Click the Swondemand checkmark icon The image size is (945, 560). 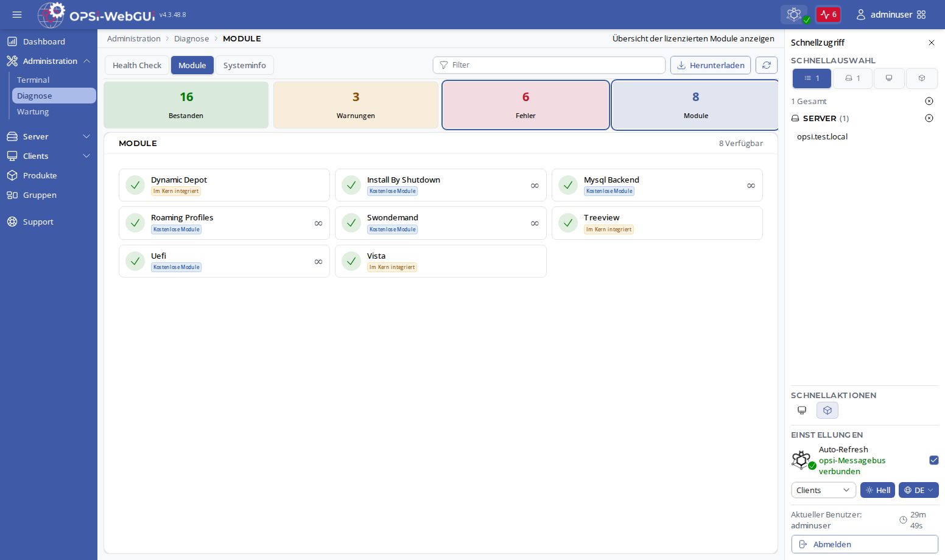coord(351,223)
